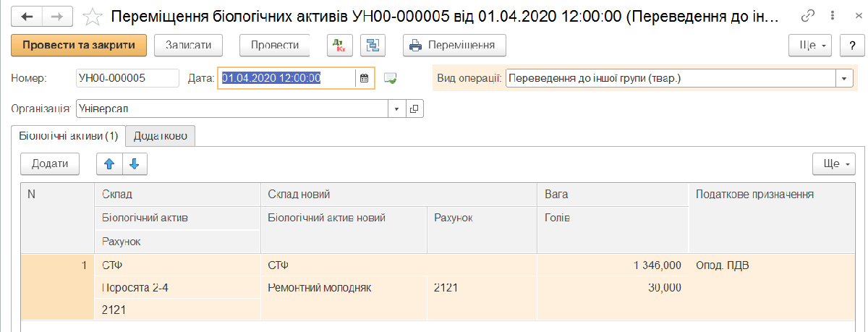The height and width of the screenshot is (332, 868).
Task: Expand the Організація dropdown arrow
Action: point(397,108)
